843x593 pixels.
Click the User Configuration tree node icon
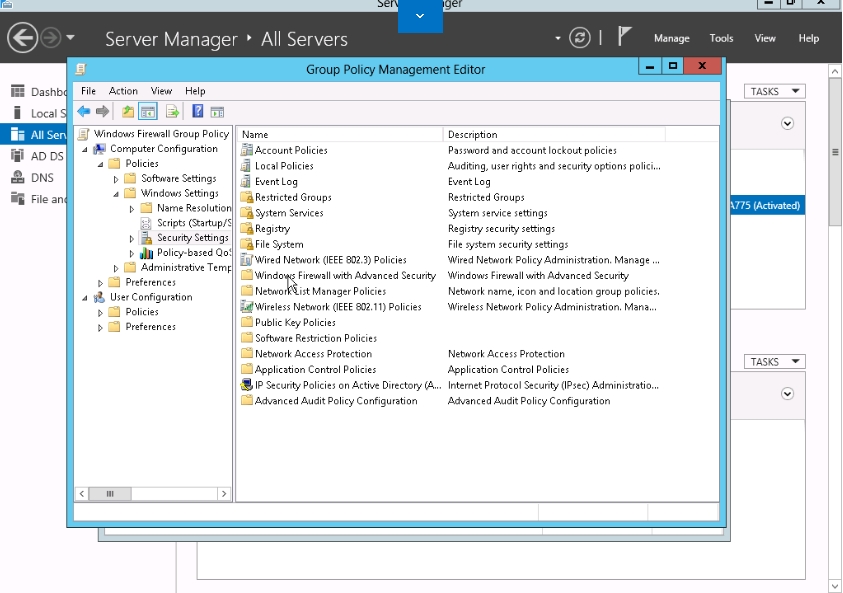[x=99, y=297]
